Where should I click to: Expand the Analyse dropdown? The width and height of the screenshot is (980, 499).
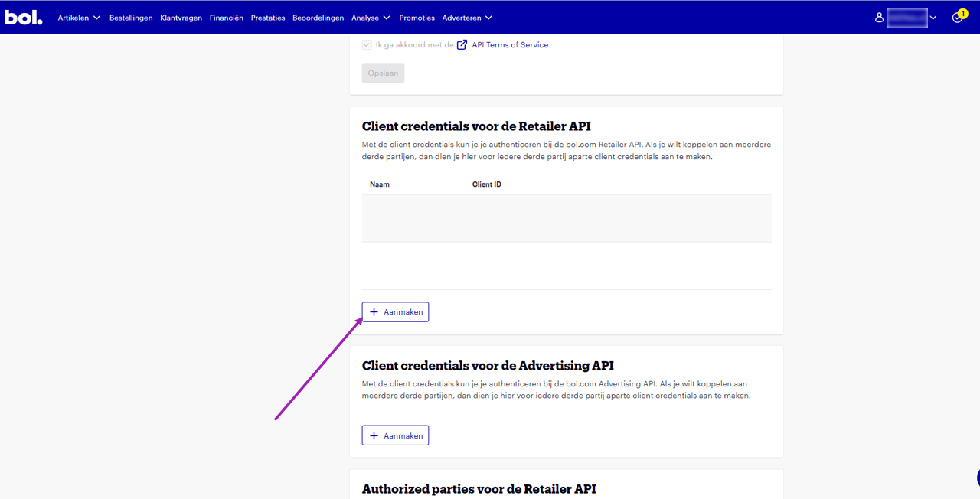coord(371,18)
